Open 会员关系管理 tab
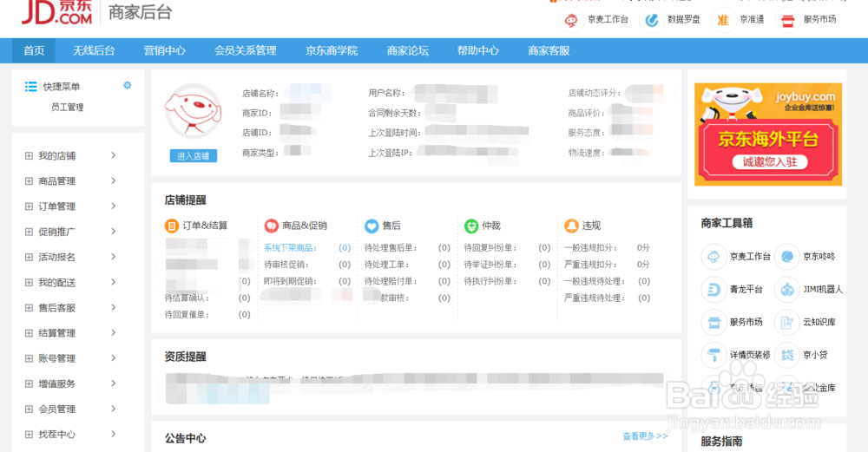 [x=246, y=51]
